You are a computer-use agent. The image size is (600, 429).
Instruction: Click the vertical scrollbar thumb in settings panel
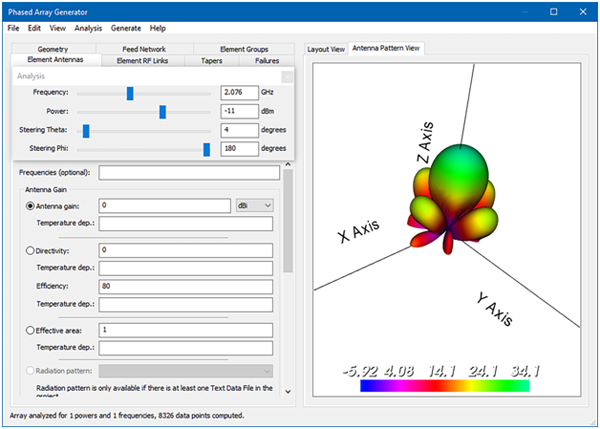click(288, 221)
